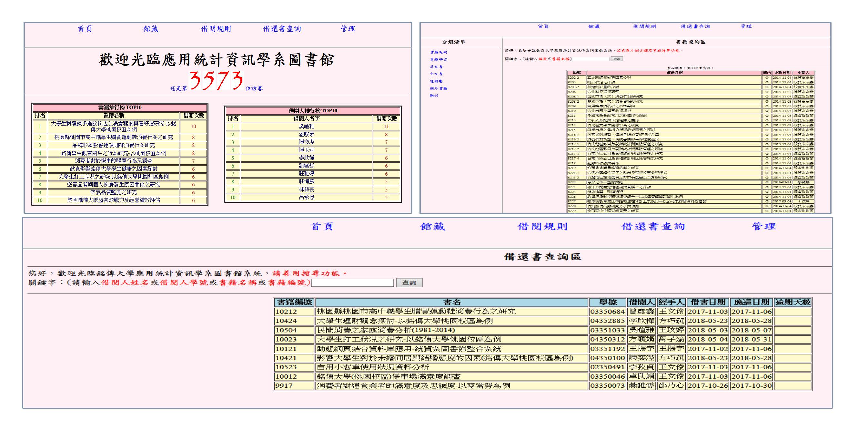This screenshot has height=430, width=868.
Task: Click borrower 呂承恩 in 借閱人排行榜
Action: coord(306,198)
